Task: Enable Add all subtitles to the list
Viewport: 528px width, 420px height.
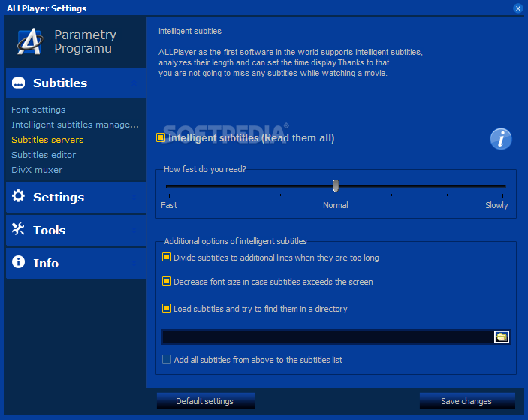Action: (x=167, y=359)
